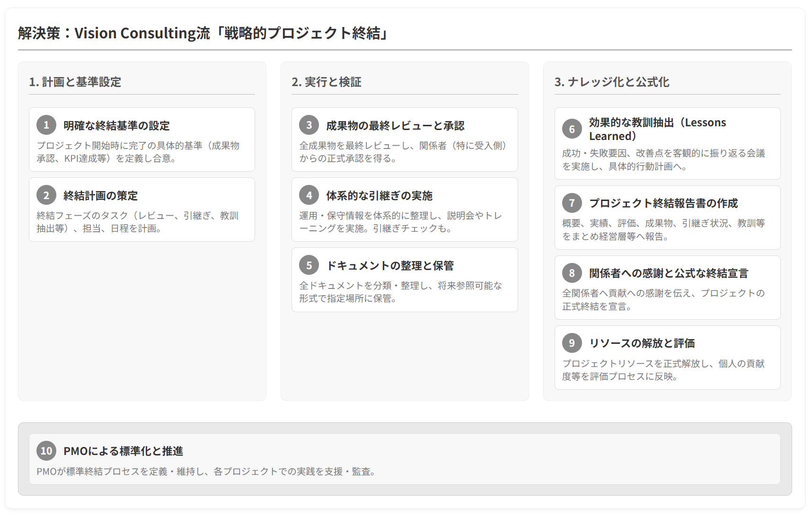Screen dimensions: 812x516
Task: Click description starting 成功・失敗要因、改善点
Action: click(664, 160)
